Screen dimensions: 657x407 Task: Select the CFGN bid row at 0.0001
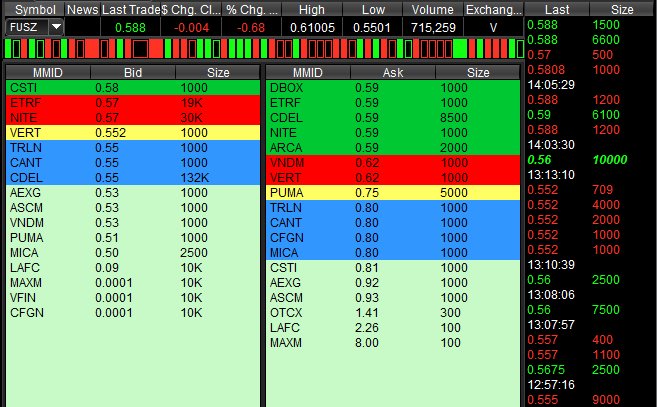click(133, 313)
